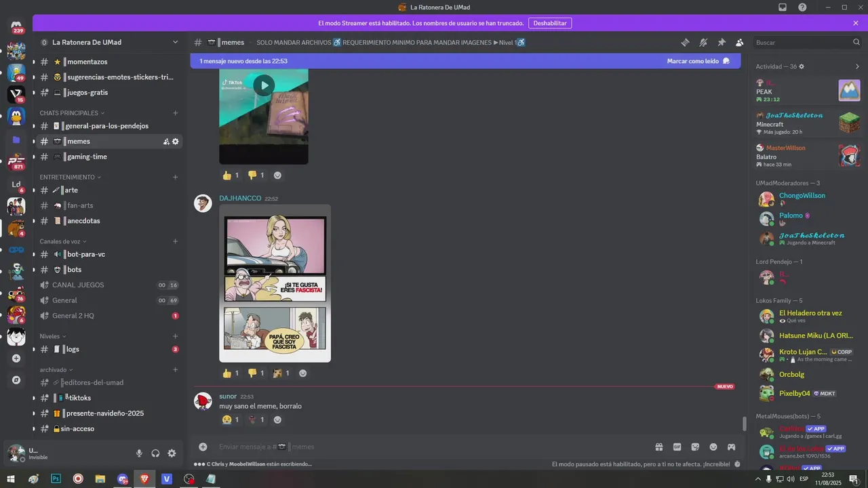Screen dimensions: 868x488
Task: Open user settings gear
Action: pos(172,453)
